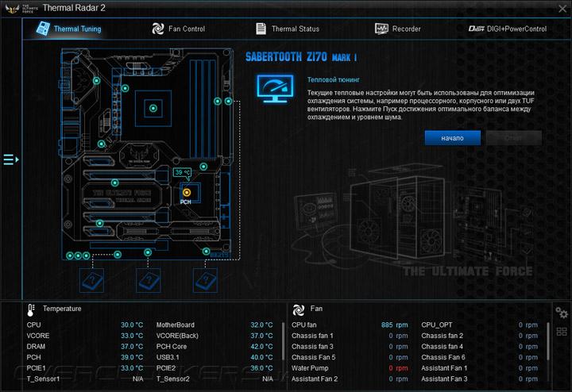Image resolution: width=572 pixels, height=392 pixels.
Task: Click the greyed-out Отчет report button
Action: pyautogui.click(x=514, y=138)
